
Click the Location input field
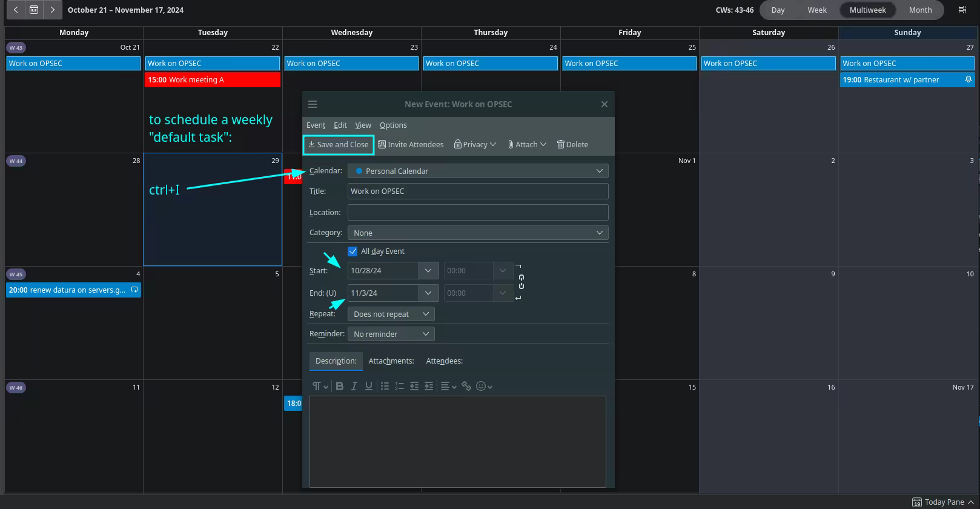click(477, 212)
